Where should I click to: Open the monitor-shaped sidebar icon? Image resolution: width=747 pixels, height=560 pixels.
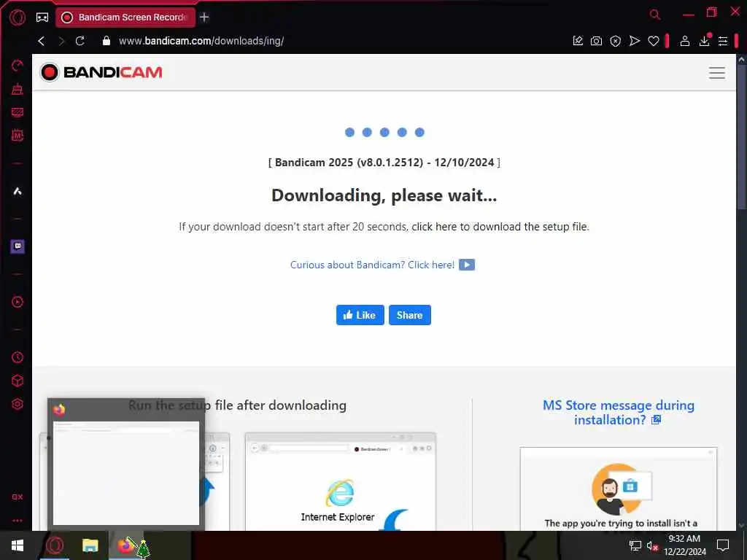[18, 112]
